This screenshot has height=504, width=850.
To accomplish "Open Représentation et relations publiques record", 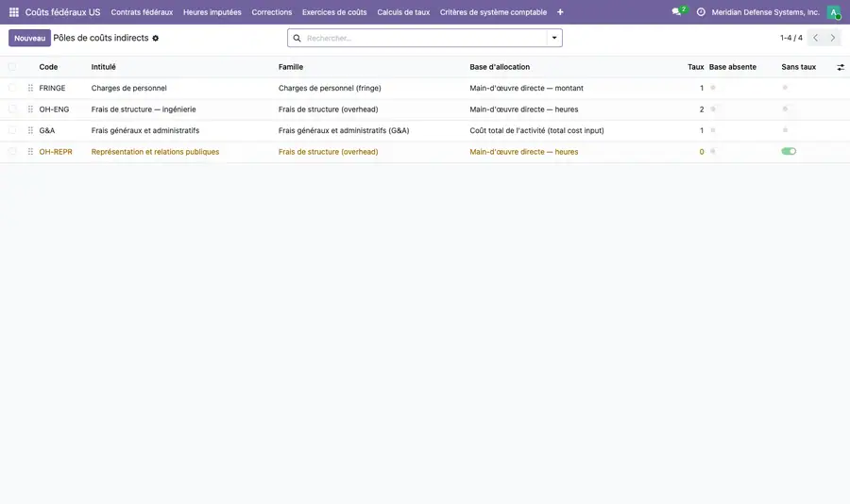I will pyautogui.click(x=155, y=152).
